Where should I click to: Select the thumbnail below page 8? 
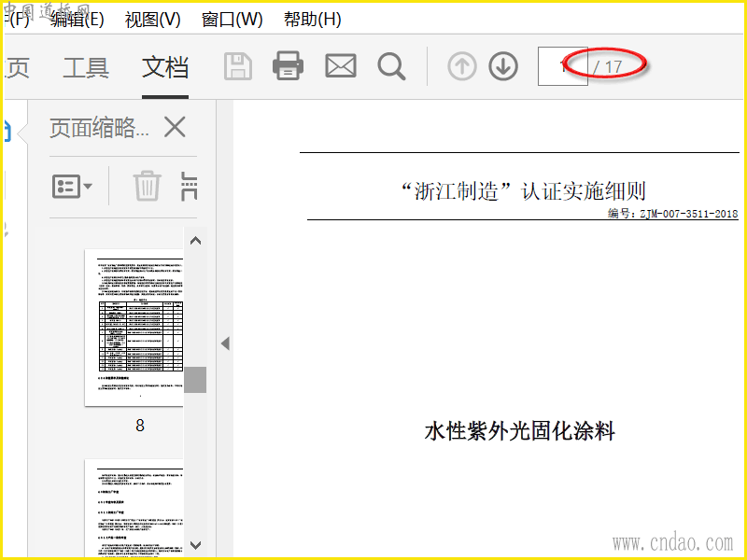coord(134,508)
